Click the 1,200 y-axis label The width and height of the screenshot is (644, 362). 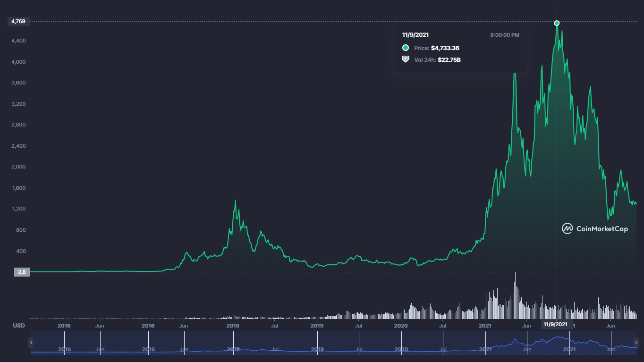19,209
